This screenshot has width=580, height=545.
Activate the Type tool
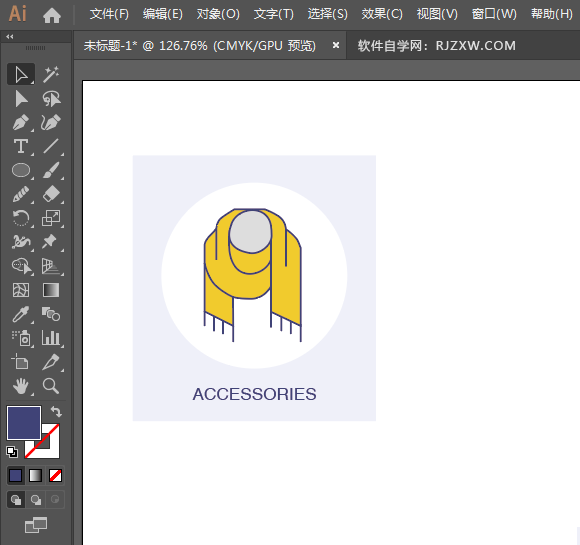coord(21,147)
